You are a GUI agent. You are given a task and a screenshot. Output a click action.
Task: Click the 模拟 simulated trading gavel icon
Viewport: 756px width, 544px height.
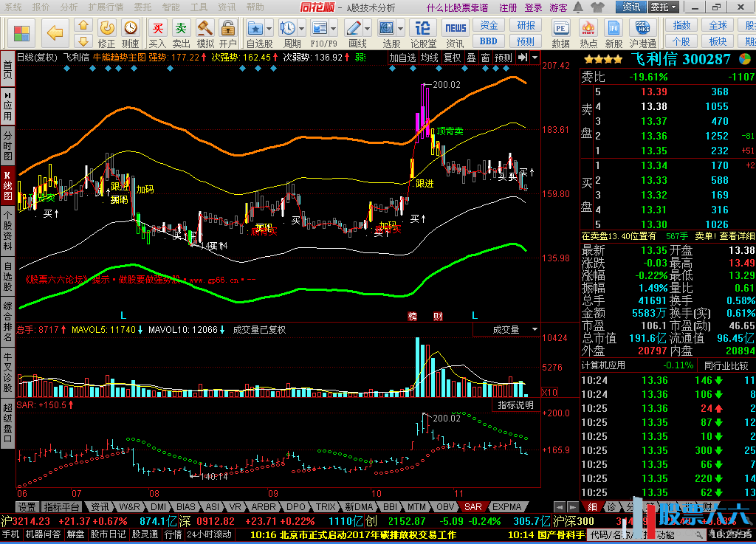coord(205,32)
